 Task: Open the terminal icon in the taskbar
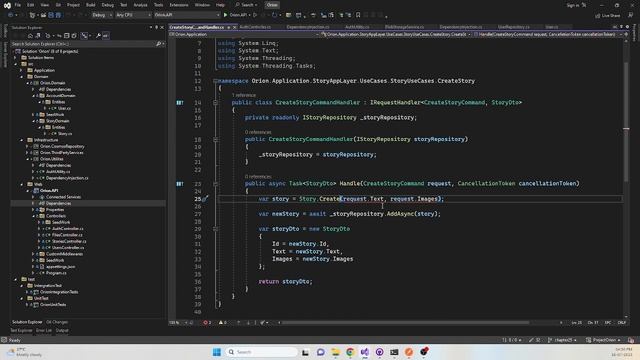tap(394, 352)
